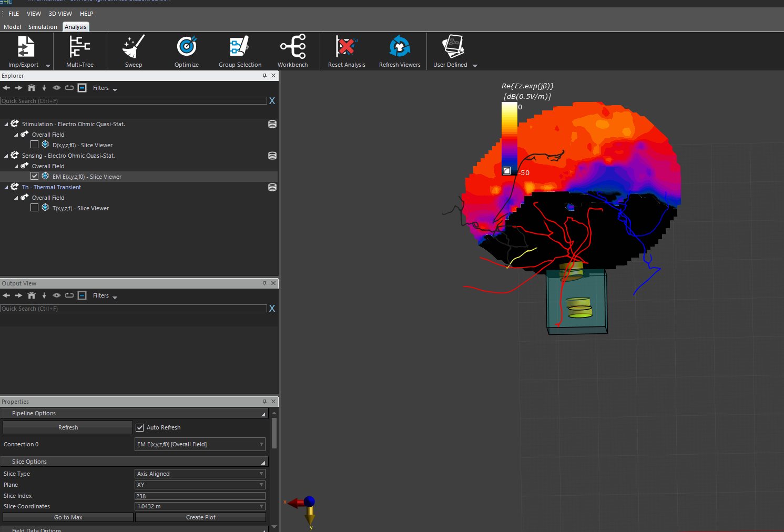Open the 3D VIEW menu
Viewport: 784px width, 532px height.
coord(60,14)
